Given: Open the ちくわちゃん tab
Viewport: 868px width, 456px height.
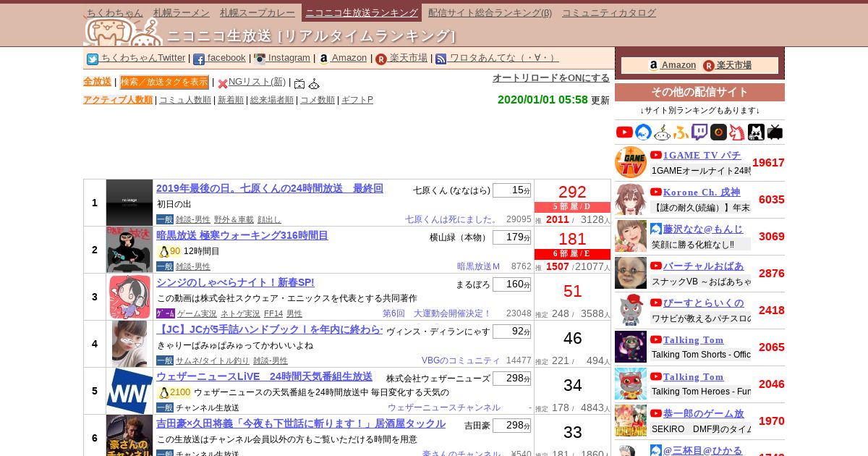Looking at the screenshot, I should pos(115,12).
